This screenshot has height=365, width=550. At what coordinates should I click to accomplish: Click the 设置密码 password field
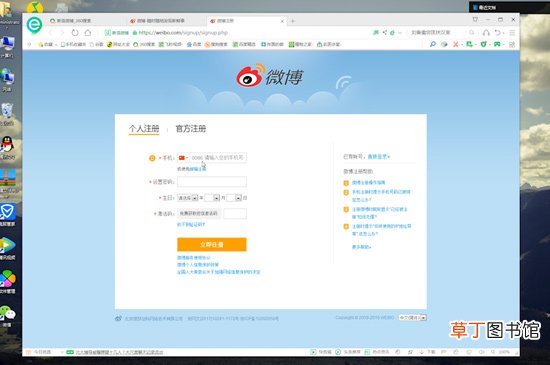click(x=212, y=182)
